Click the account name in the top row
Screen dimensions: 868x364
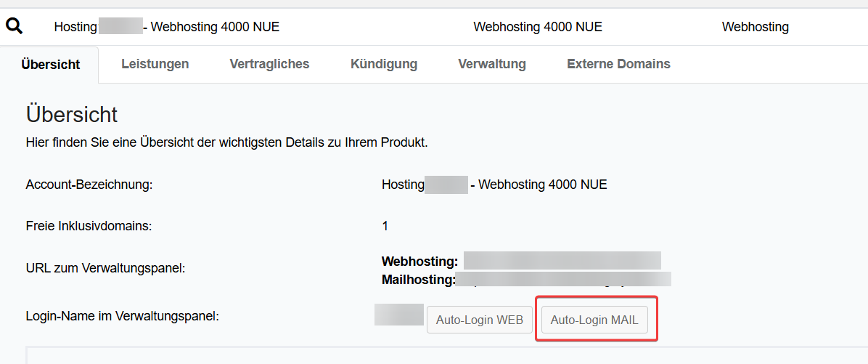coord(166,27)
